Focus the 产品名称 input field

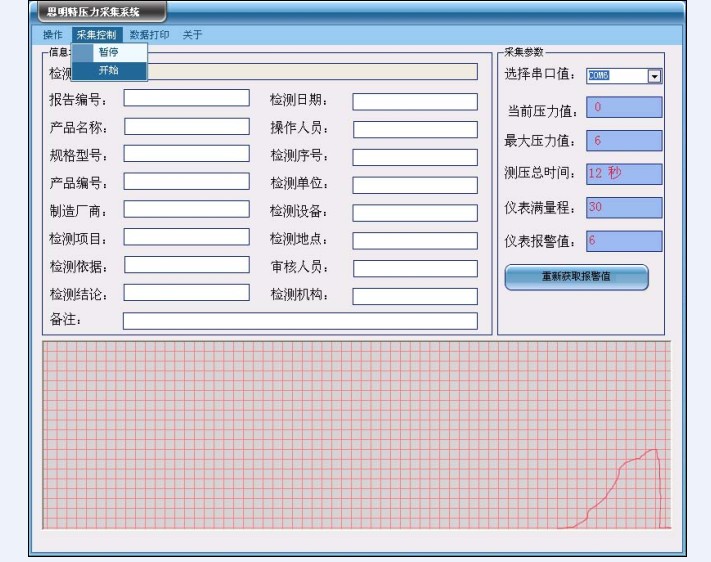pos(187,127)
